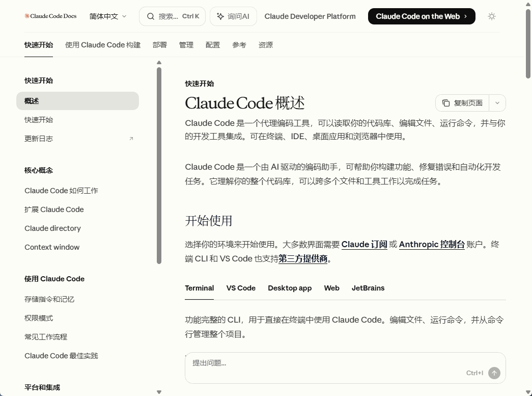Expand the 复制页面 options chevron
The image size is (532, 396).
(x=497, y=102)
